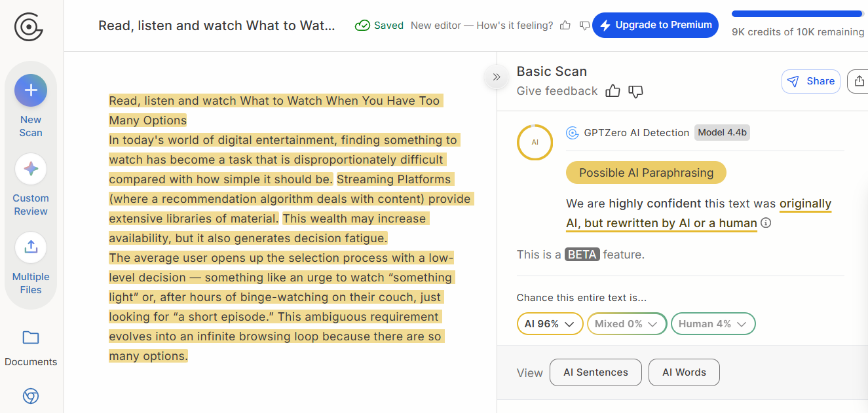868x413 pixels.
Task: Give thumbs up feedback on Basic Scan
Action: pyautogui.click(x=613, y=91)
